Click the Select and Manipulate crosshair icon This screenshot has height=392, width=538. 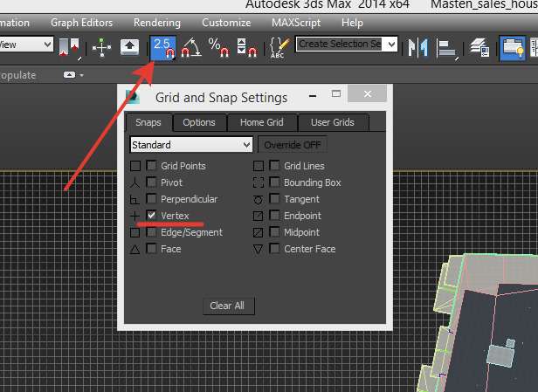coord(101,47)
